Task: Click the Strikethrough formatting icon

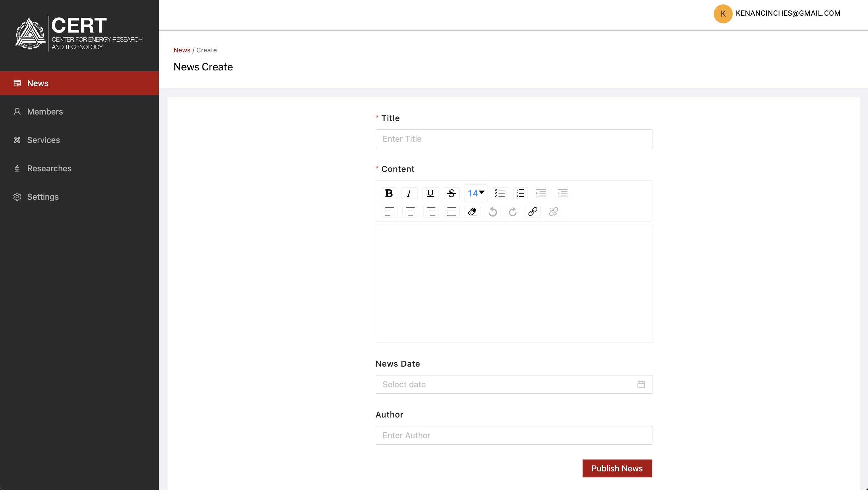Action: pos(451,193)
